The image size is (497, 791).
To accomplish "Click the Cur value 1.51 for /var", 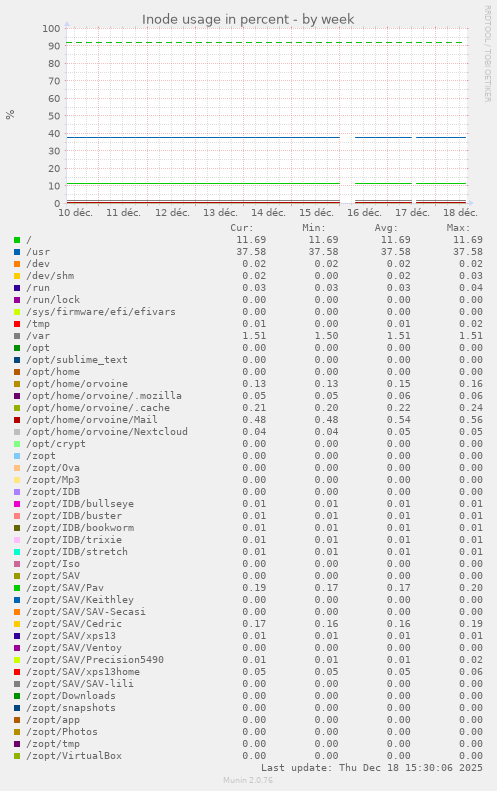I will point(254,336).
